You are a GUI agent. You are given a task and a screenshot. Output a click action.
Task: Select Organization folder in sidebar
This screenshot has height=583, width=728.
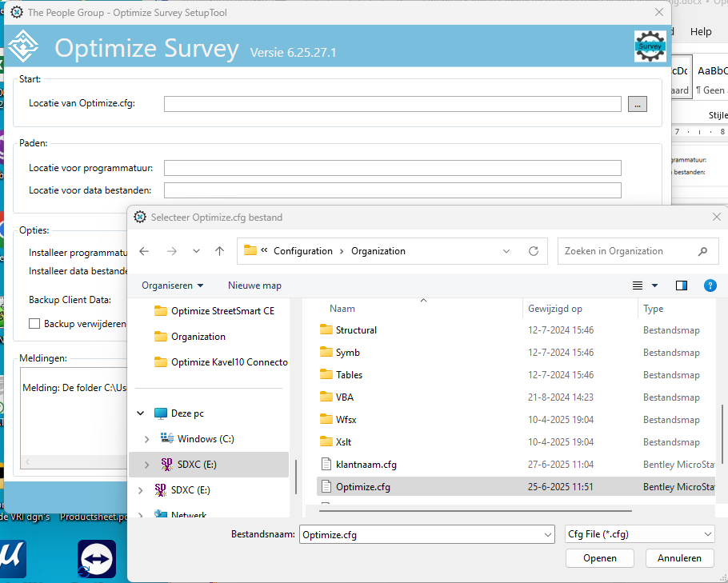[190, 337]
